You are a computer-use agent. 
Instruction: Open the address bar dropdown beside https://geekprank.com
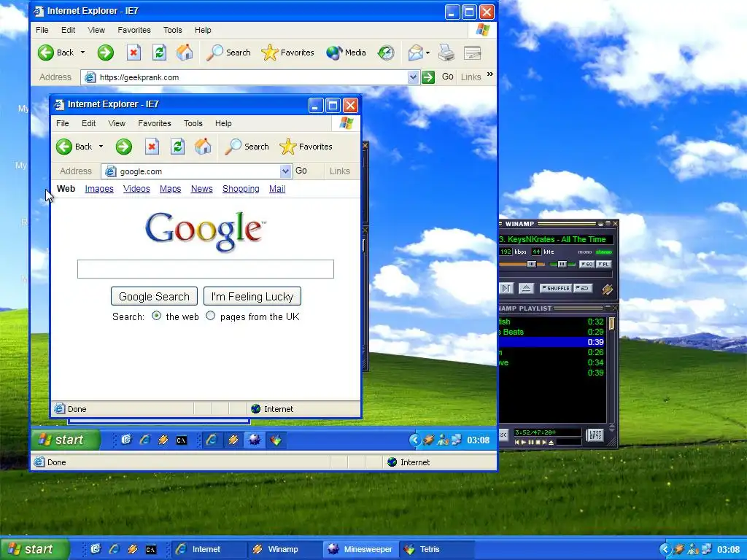pos(413,77)
